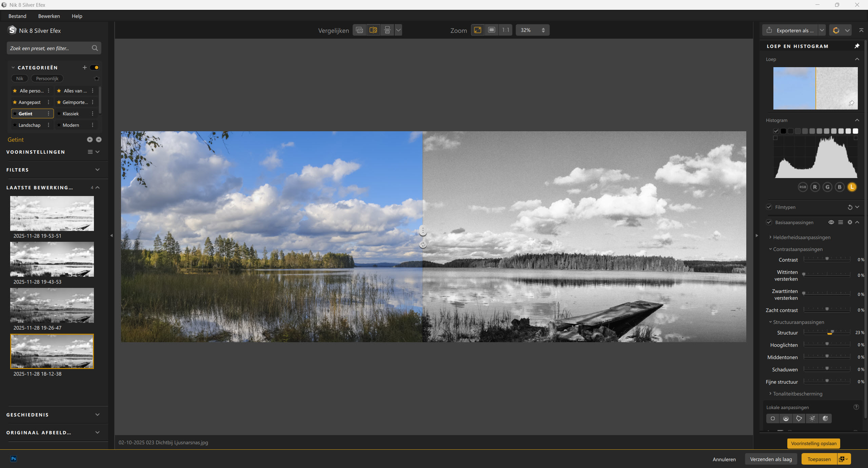Expand the Geschiedenis panel

click(x=97, y=415)
